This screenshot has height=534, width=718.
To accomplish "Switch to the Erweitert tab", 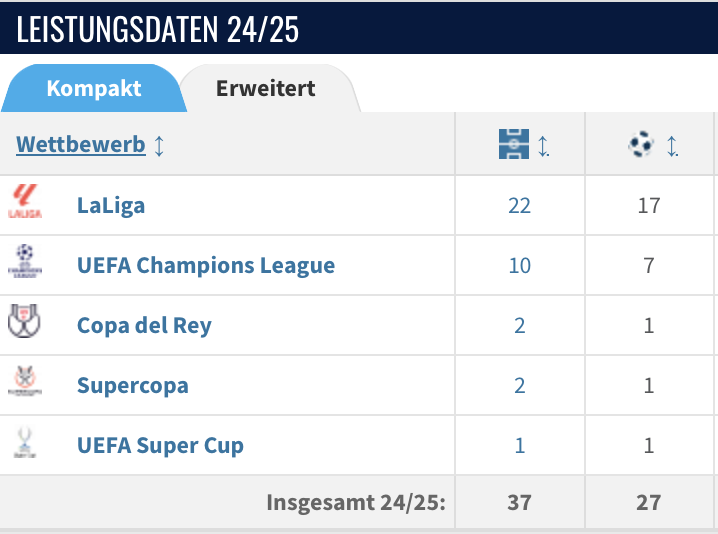I will pos(265,88).
